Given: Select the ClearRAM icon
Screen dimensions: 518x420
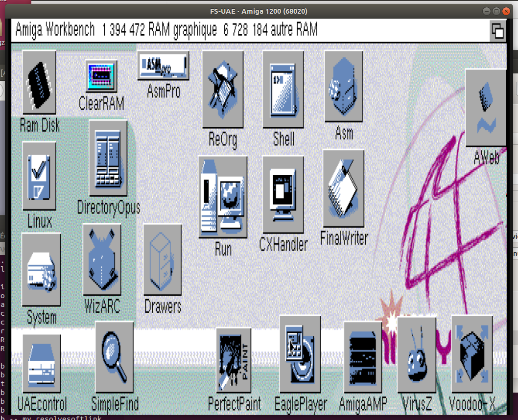Looking at the screenshot, I should coord(101,76).
